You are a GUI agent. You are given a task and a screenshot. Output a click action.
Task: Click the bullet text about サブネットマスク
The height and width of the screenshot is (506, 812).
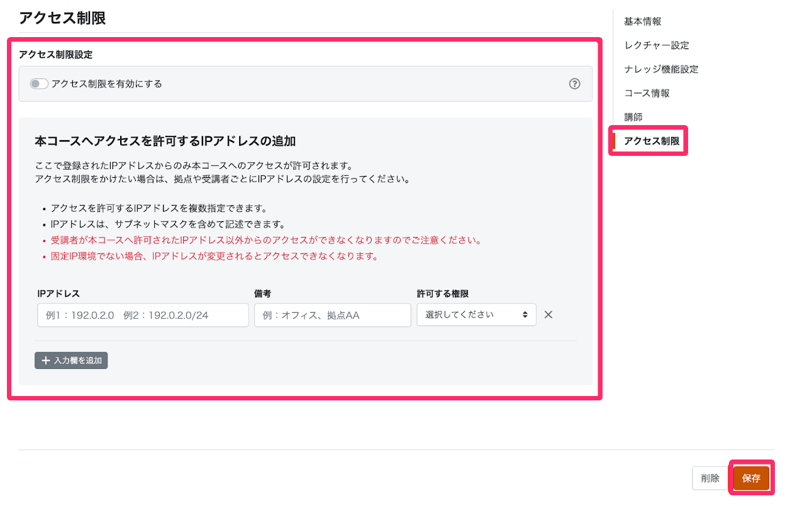(168, 224)
